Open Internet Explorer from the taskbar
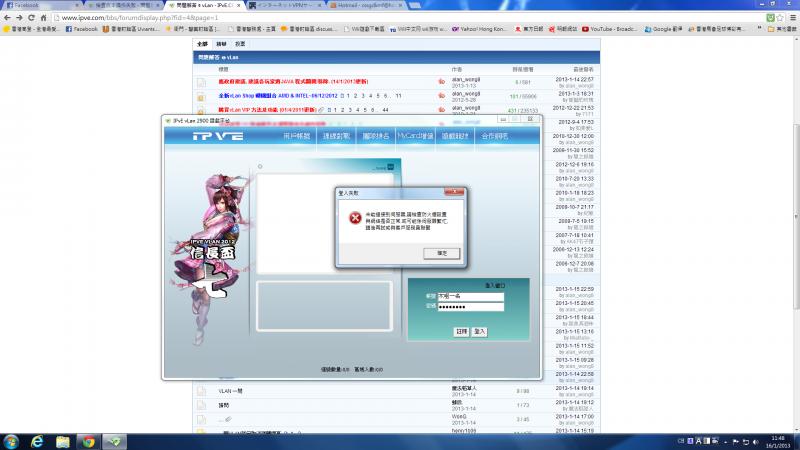 pyautogui.click(x=39, y=441)
